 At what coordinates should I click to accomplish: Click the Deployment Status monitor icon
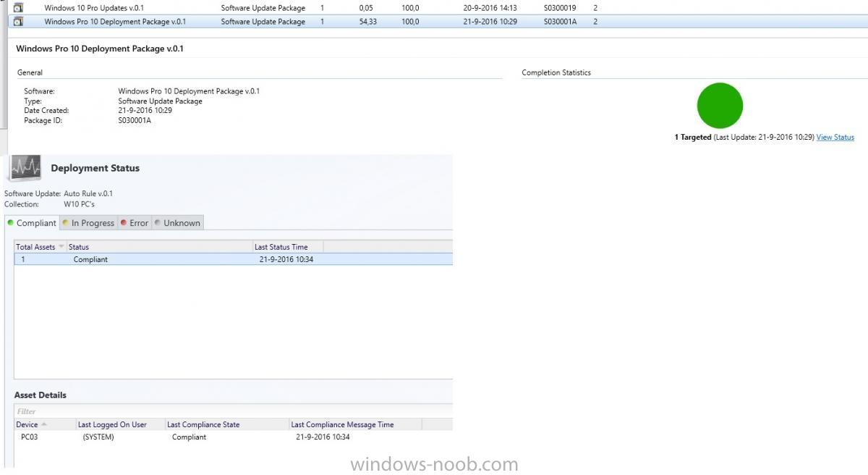[x=25, y=168]
